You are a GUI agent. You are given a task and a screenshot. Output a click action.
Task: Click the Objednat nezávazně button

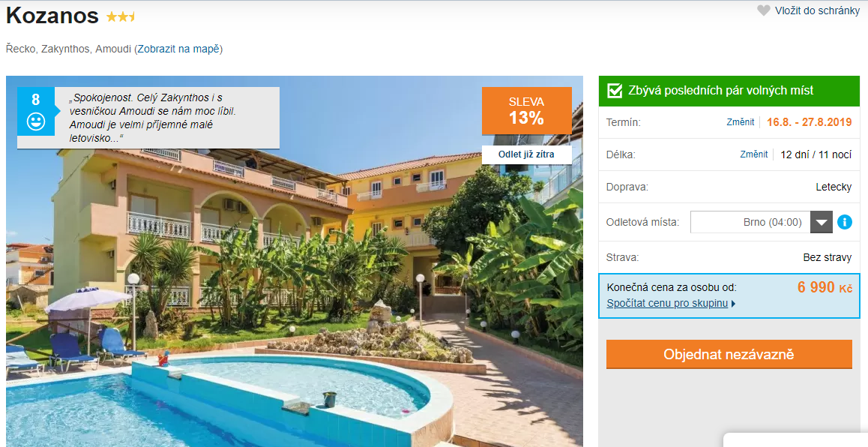point(729,355)
